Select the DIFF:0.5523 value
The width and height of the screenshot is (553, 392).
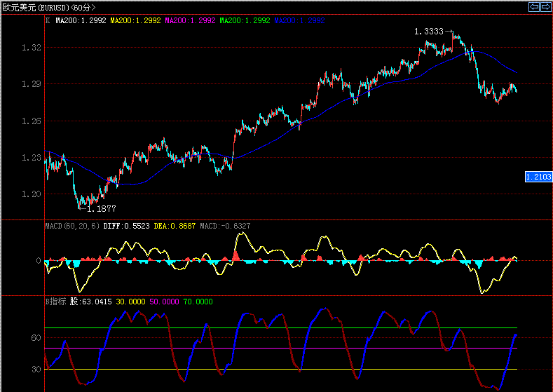tap(127, 226)
